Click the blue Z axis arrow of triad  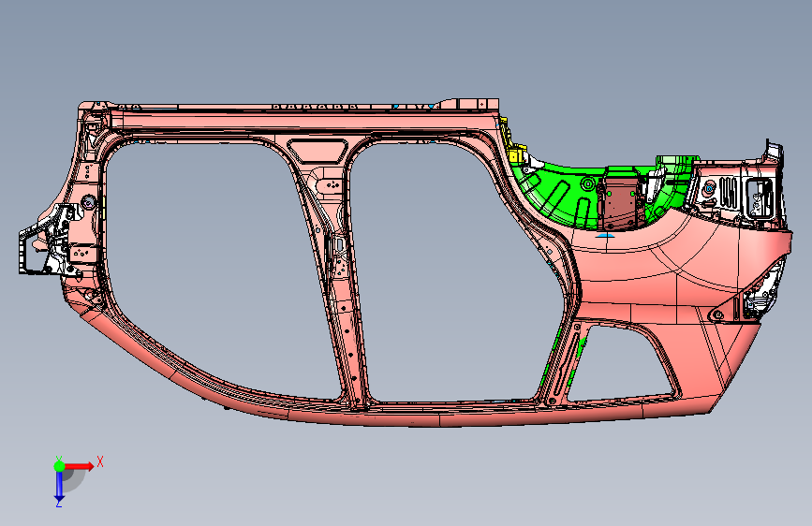[x=59, y=486]
